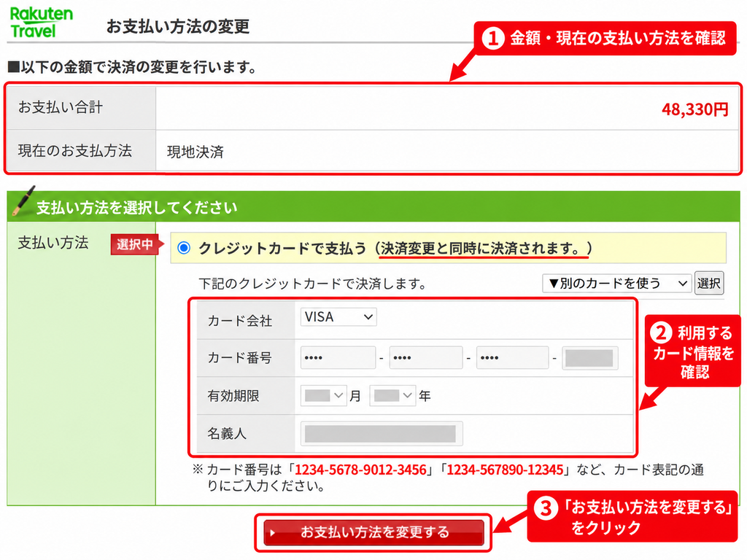This screenshot has height=560, width=747.
Task: Click the example number 1234-567890-12345
Action: click(x=505, y=470)
